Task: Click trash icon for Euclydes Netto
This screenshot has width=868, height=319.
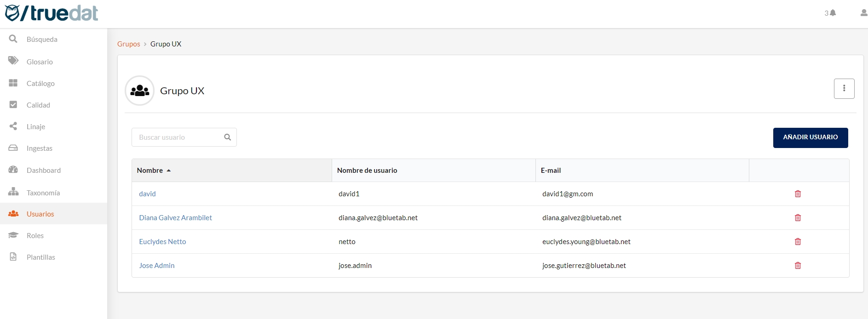Action: click(x=798, y=242)
